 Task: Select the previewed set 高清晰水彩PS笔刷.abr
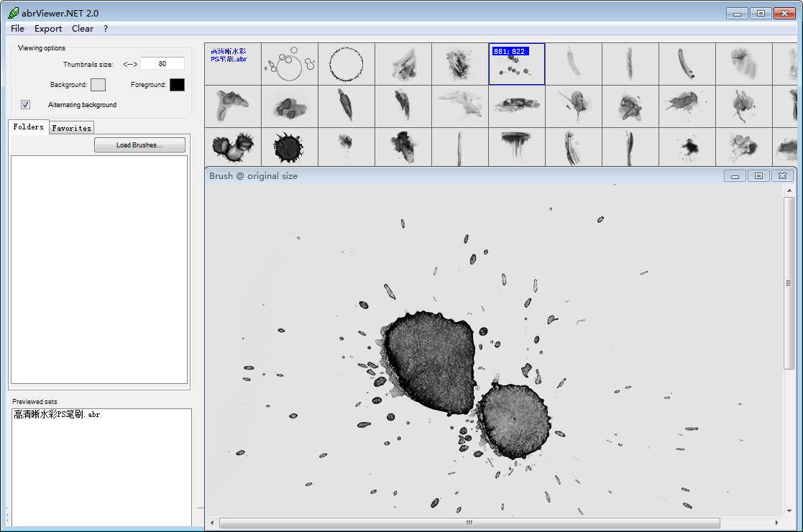(x=57, y=415)
